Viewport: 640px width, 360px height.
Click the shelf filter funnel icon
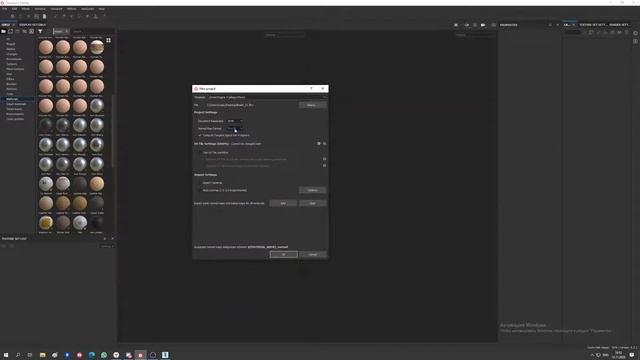coord(40,31)
